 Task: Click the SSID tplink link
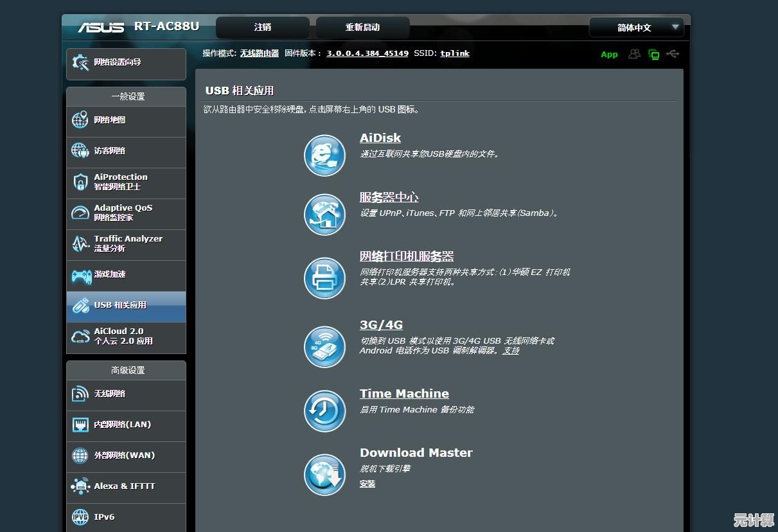[454, 53]
